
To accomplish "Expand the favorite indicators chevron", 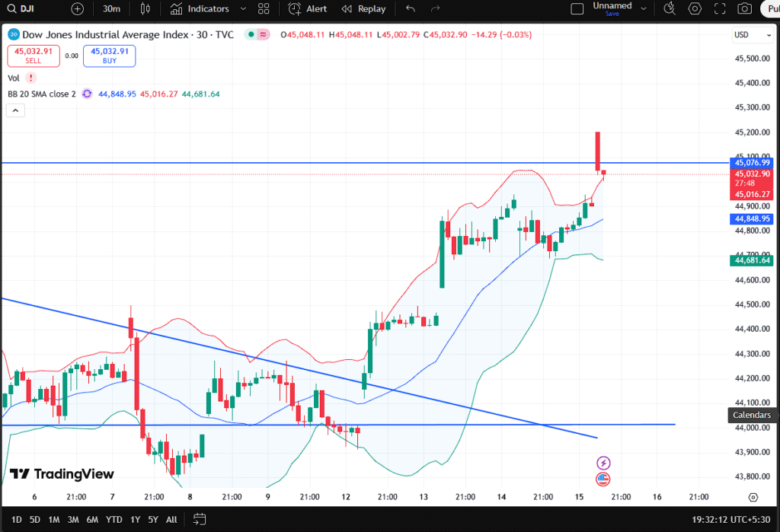I will (243, 9).
